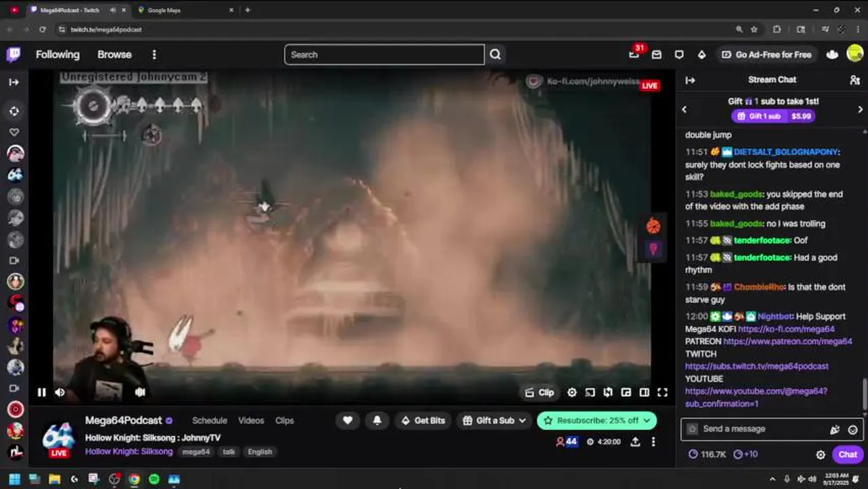
Task: Toggle theatre mode on the player
Action: coord(644,392)
